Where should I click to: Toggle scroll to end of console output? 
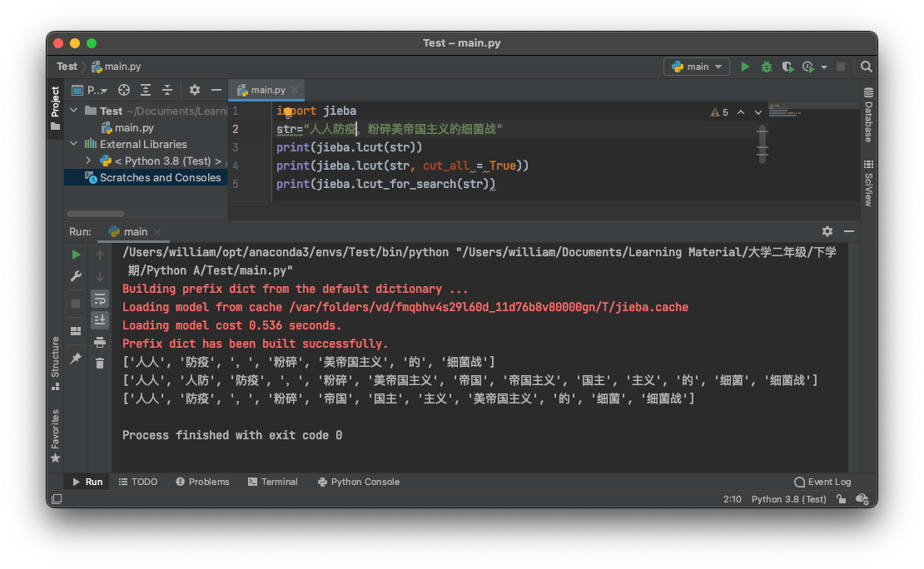pyautogui.click(x=100, y=319)
